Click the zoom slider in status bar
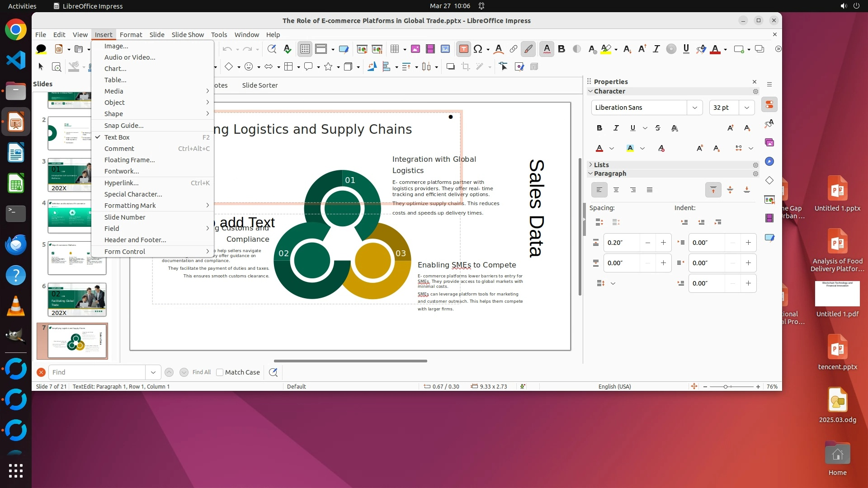Viewport: 868px width, 488px height. 726,387
